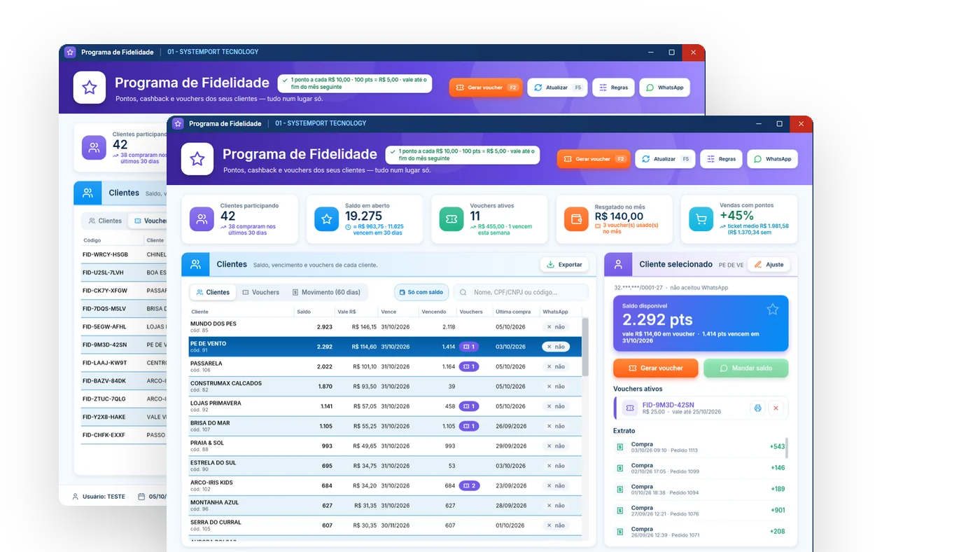Screen dimensions: 980x552
Task: Toggle WhatsApp 'não' pill for MUNDO DOS PES
Action: coord(556,327)
